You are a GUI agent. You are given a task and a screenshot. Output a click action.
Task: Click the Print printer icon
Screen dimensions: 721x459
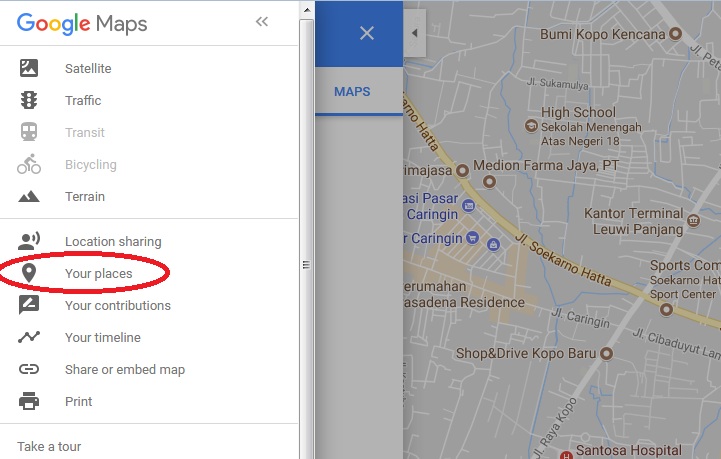[29, 401]
